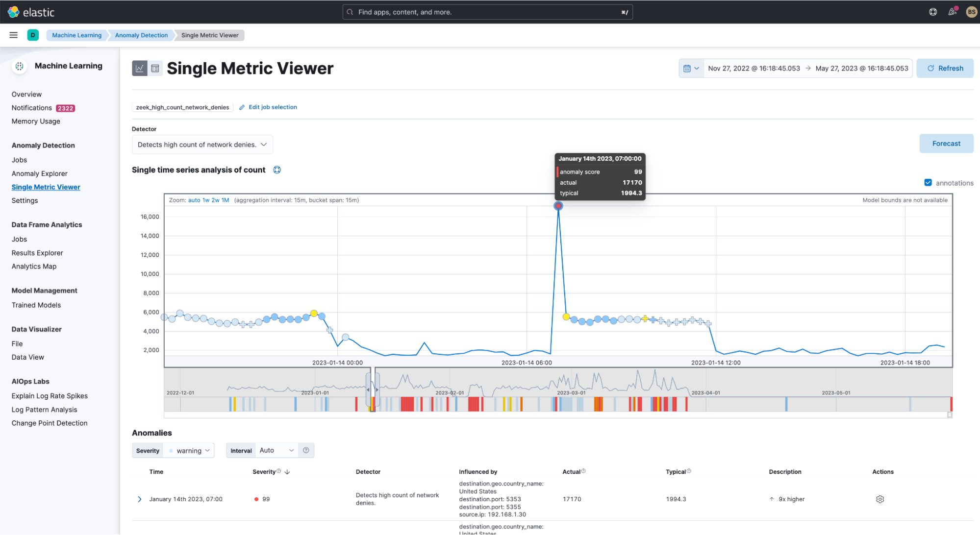Open Results Explorer in the sidebar
The width and height of the screenshot is (980, 535).
tap(37, 253)
